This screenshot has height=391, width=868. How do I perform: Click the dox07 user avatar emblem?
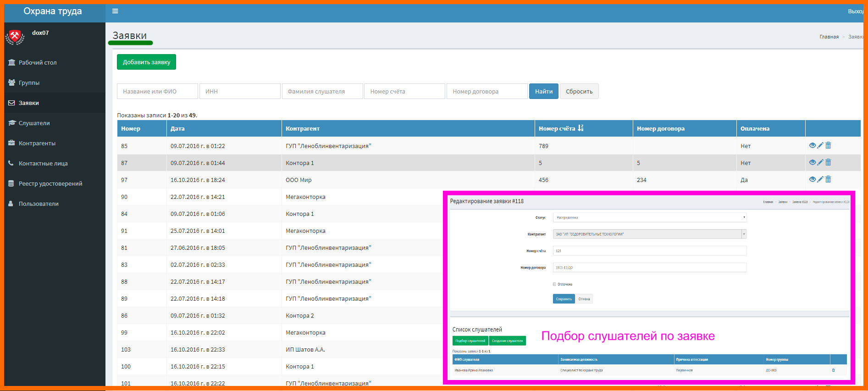point(15,37)
